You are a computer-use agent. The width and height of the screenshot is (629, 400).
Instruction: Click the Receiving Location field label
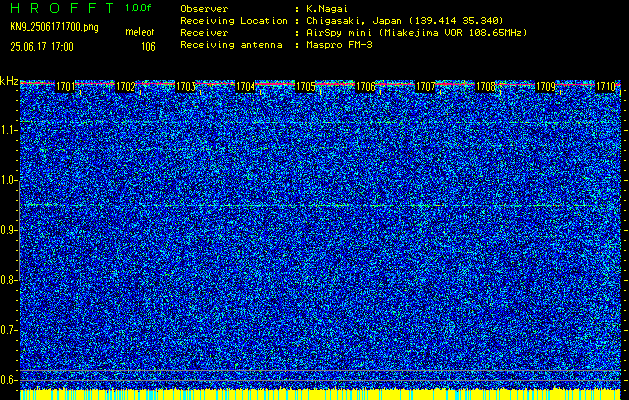tap(234, 21)
